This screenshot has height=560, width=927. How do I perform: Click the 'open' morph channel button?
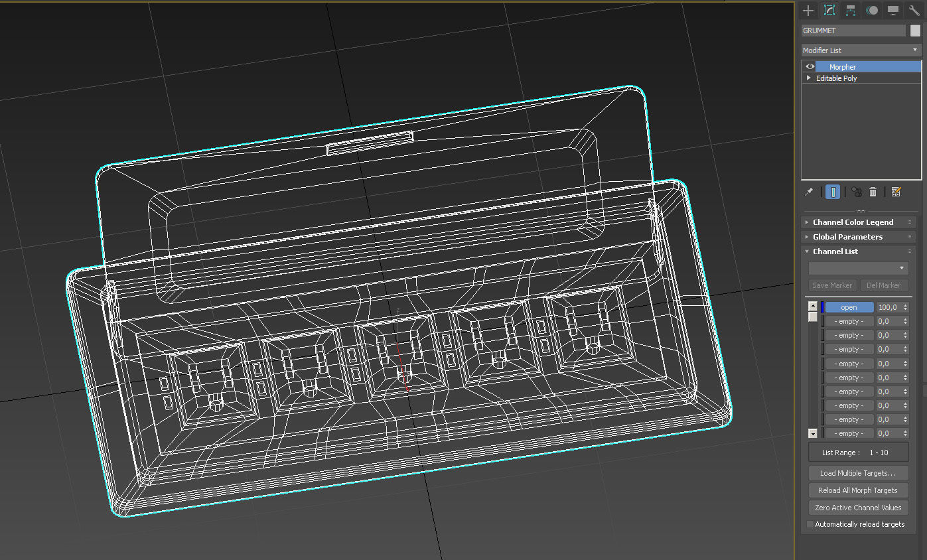tap(849, 307)
